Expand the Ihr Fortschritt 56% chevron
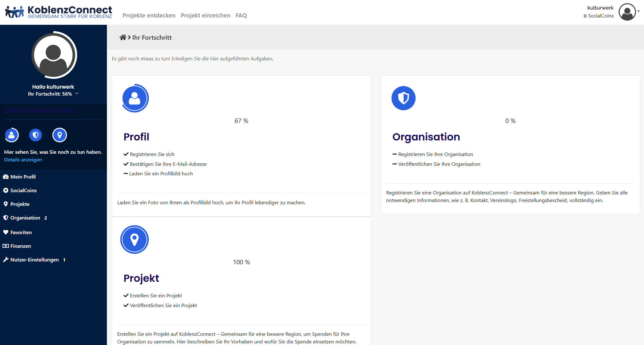Image resolution: width=644 pixels, height=345 pixels. click(x=77, y=94)
